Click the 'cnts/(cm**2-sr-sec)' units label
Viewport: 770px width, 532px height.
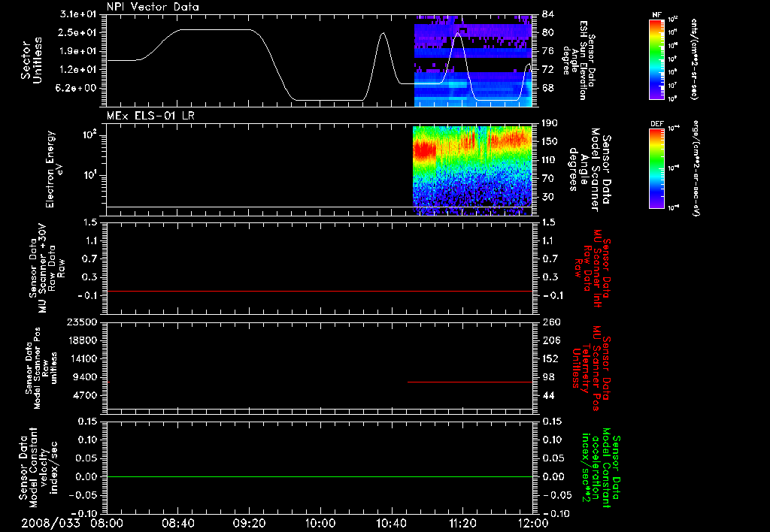pos(694,59)
